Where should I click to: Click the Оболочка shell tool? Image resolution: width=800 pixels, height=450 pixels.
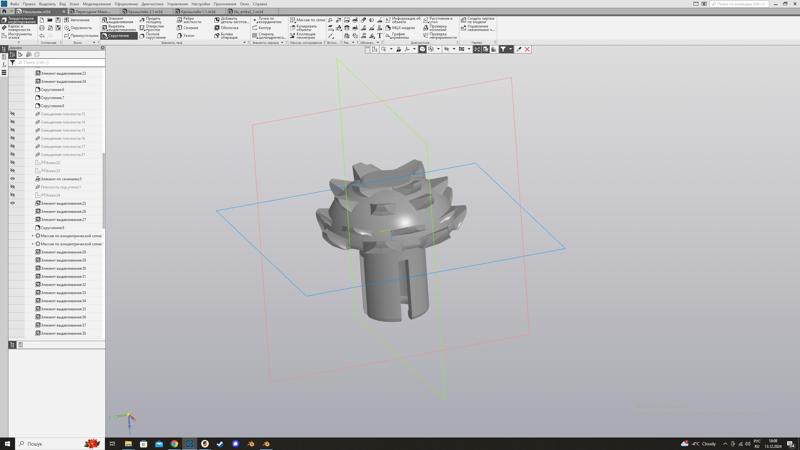click(x=227, y=28)
